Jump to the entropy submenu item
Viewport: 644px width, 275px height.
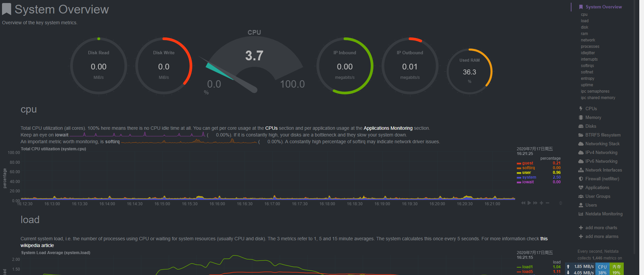point(587,79)
